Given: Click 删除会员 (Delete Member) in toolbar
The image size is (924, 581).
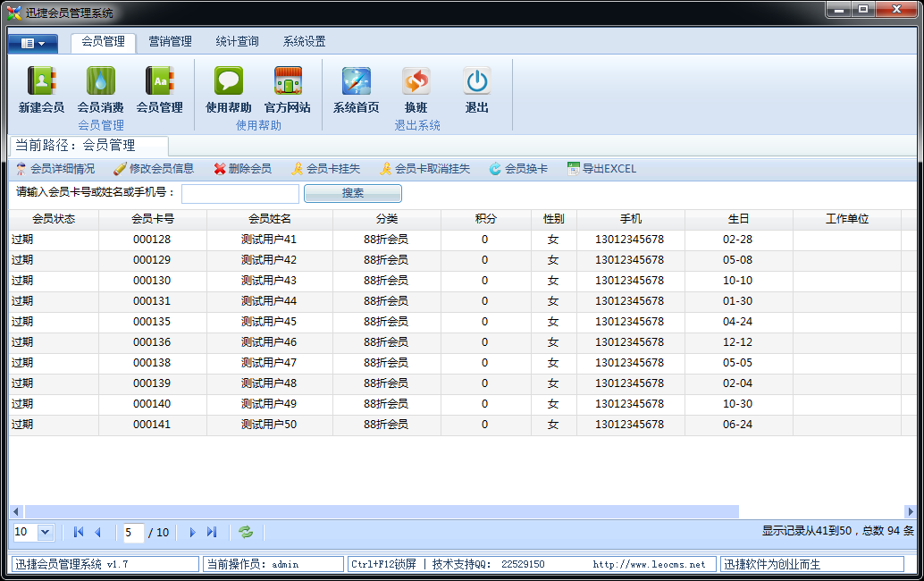Looking at the screenshot, I should [242, 168].
